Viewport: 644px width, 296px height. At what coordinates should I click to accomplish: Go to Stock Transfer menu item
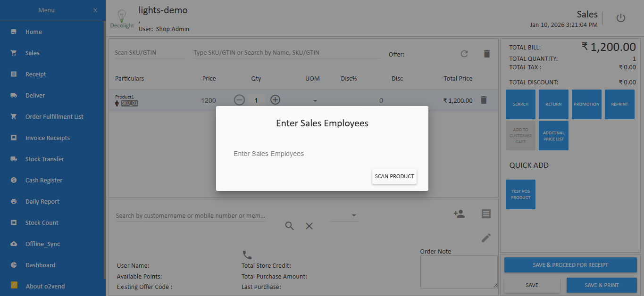(x=44, y=159)
